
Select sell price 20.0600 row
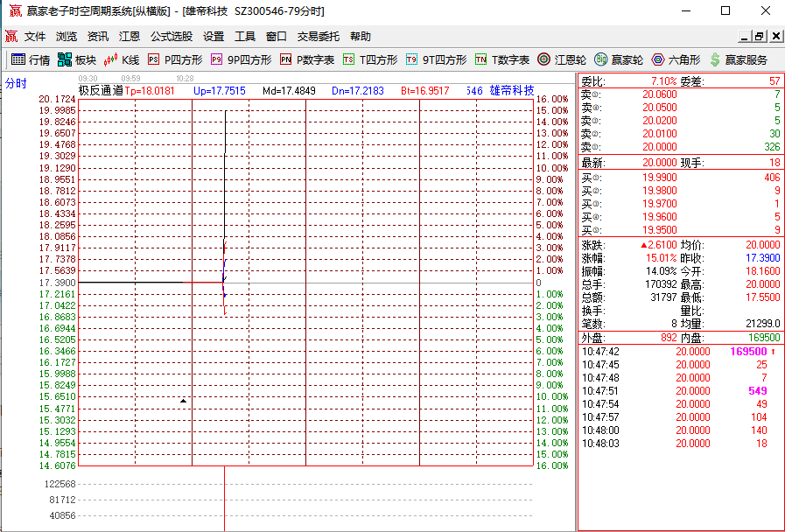click(680, 94)
